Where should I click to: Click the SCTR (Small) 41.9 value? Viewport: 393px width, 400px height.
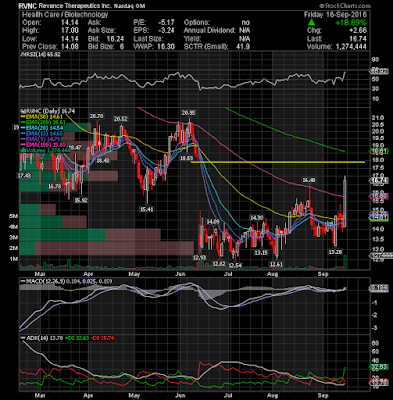tap(243, 47)
